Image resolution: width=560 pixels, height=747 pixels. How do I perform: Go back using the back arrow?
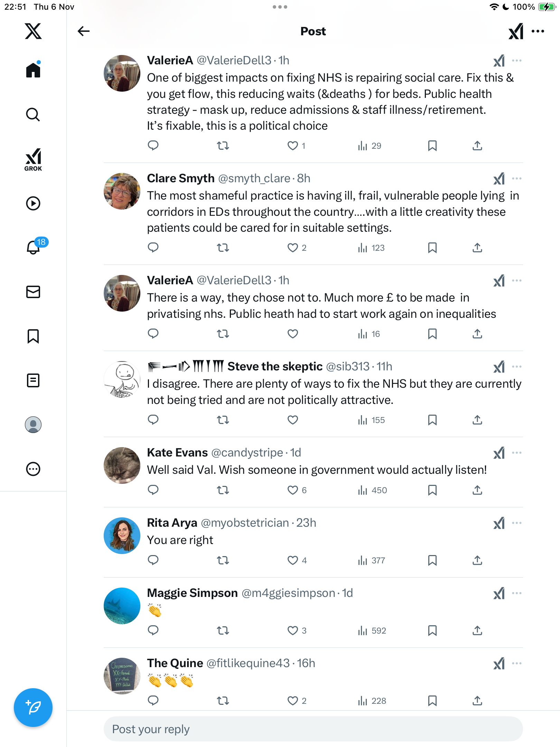[83, 31]
